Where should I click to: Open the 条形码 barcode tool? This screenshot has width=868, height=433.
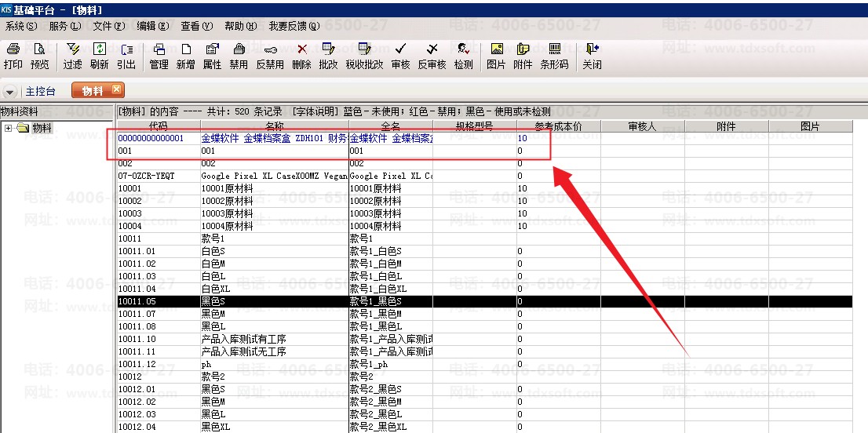pos(554,55)
